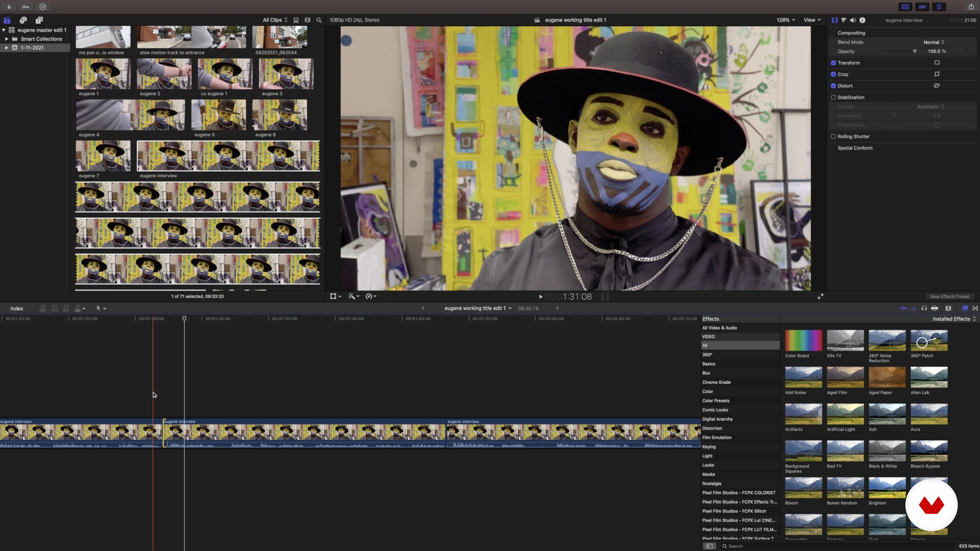Open the All Clips filter dropdown
This screenshot has width=980, height=551.
pyautogui.click(x=275, y=20)
